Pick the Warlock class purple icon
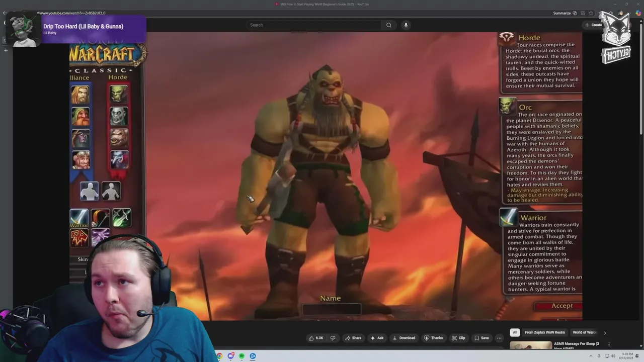Image resolution: width=644 pixels, height=362 pixels. pos(100,237)
